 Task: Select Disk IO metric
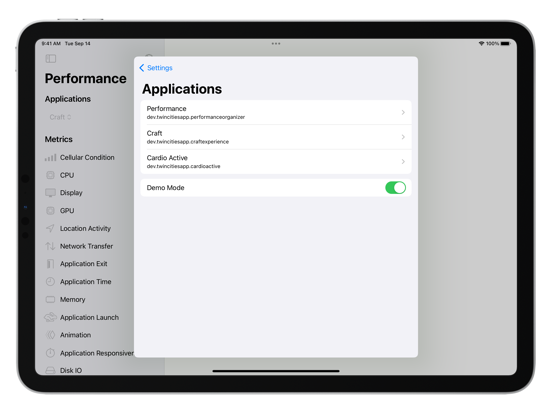(x=71, y=370)
